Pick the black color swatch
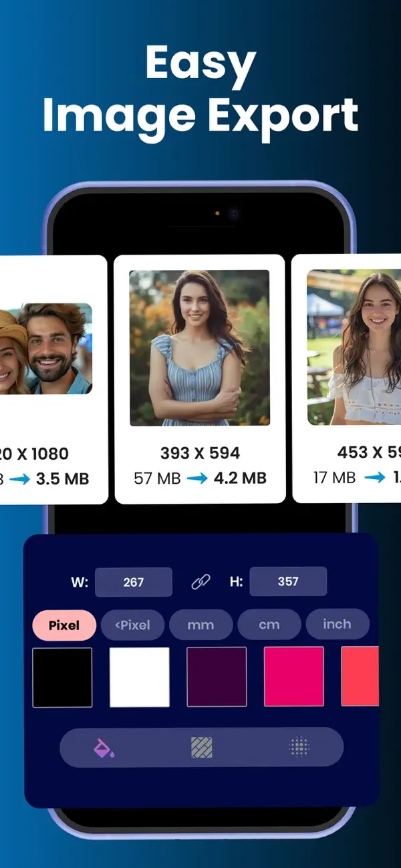 pos(62,678)
